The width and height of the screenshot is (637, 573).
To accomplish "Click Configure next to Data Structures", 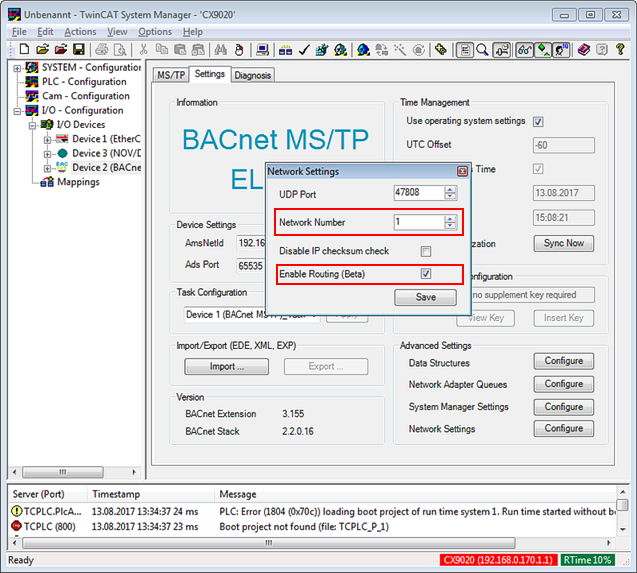I will click(x=563, y=361).
